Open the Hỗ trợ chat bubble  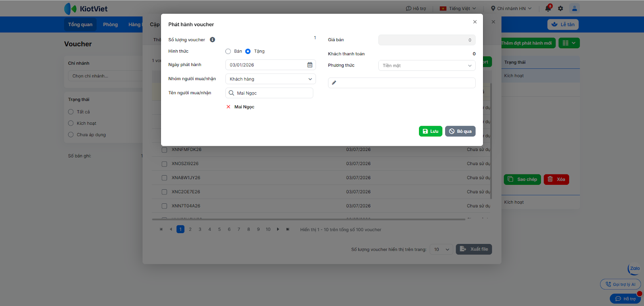tap(625, 299)
